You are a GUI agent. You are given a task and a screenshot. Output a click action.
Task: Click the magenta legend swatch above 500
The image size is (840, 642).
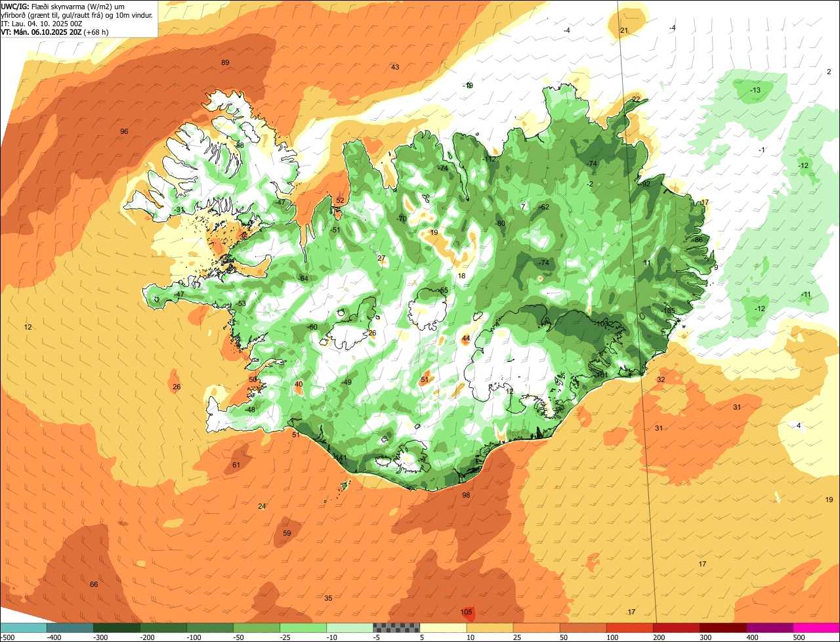click(x=816, y=628)
